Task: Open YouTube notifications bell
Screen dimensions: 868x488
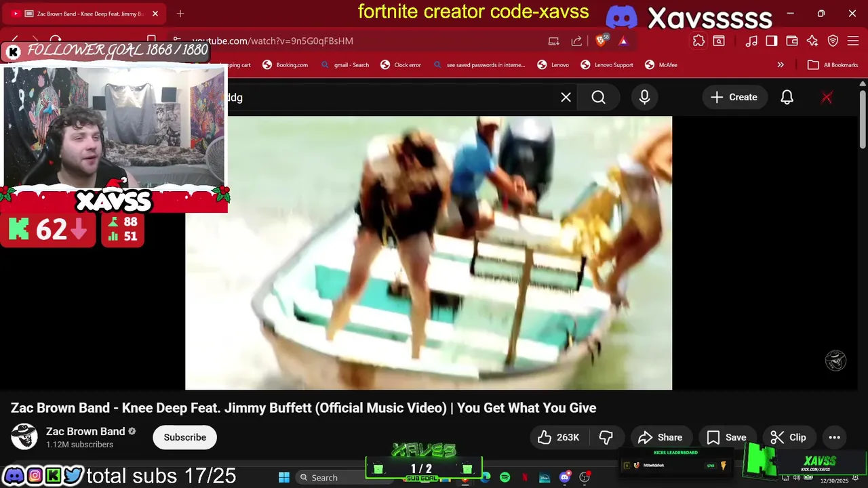Action: point(787,97)
